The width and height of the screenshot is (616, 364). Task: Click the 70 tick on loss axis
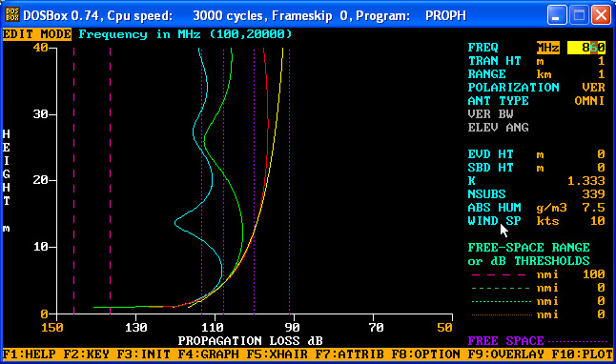point(376,327)
